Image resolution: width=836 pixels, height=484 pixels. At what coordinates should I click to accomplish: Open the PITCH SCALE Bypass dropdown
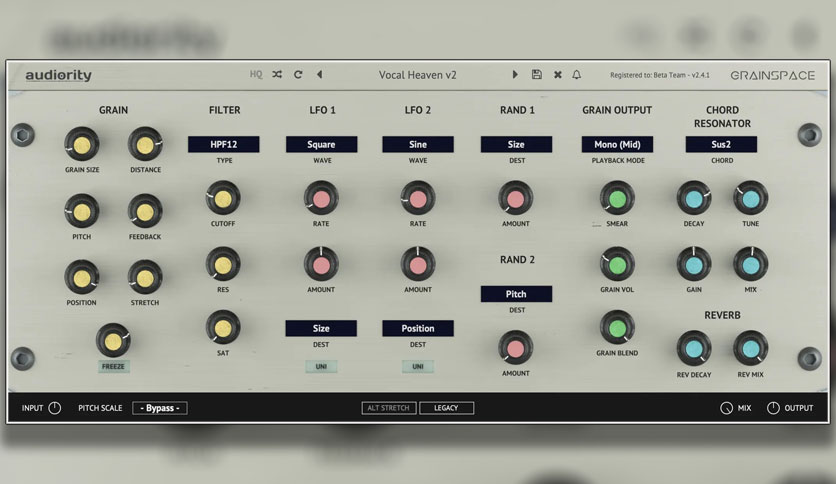(159, 408)
